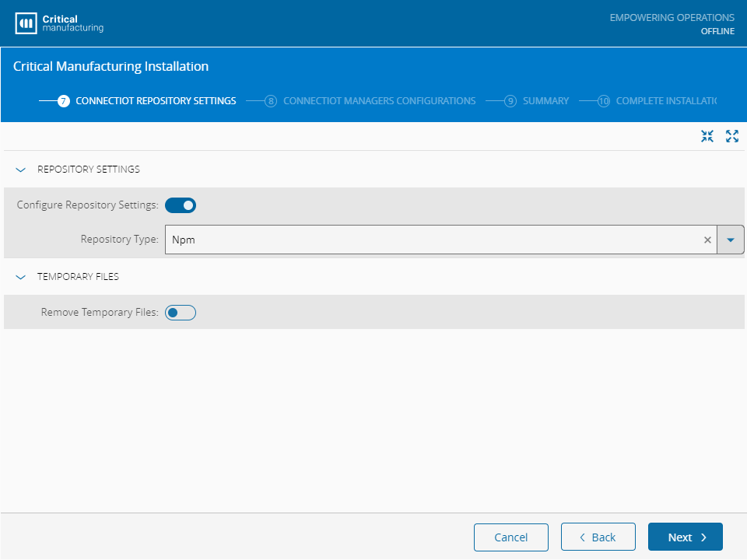Click the Critical Manufacturing logo icon
The image size is (747, 560).
point(26,23)
